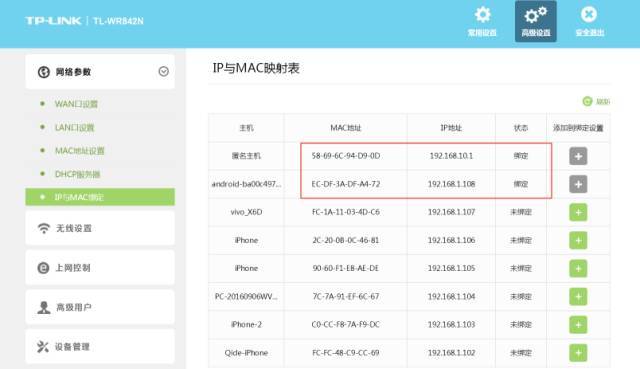640x369 pixels.
Task: Open 设备管理 section
Action: 100,347
